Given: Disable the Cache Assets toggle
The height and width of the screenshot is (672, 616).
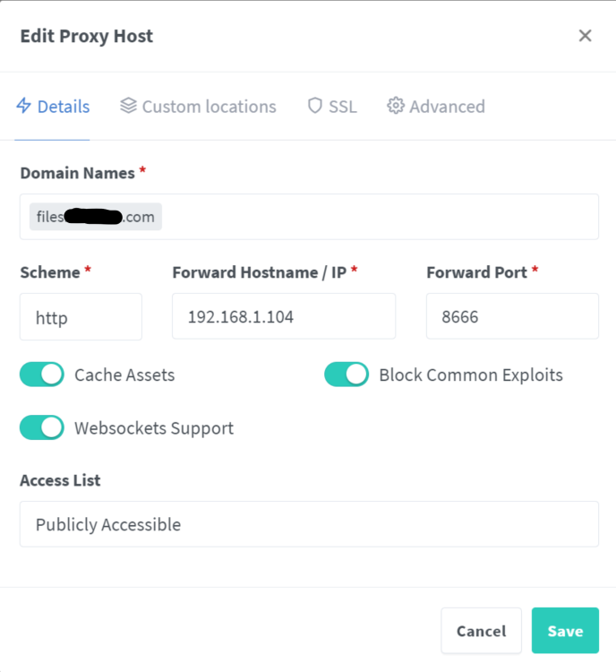Looking at the screenshot, I should tap(42, 375).
